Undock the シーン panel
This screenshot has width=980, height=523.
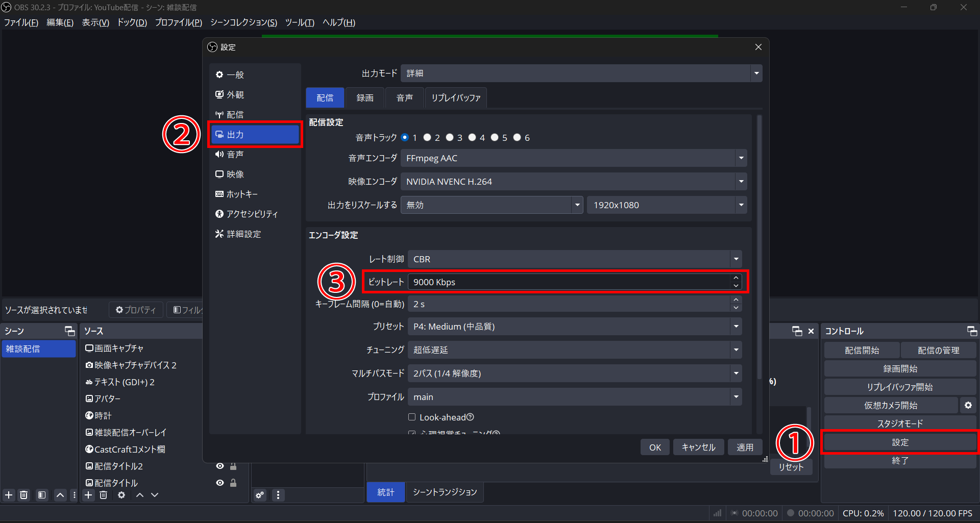coord(70,331)
